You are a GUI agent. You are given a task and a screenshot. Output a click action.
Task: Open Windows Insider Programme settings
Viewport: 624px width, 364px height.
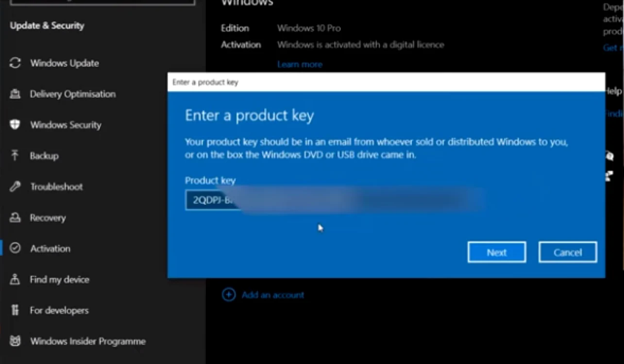[x=88, y=341]
